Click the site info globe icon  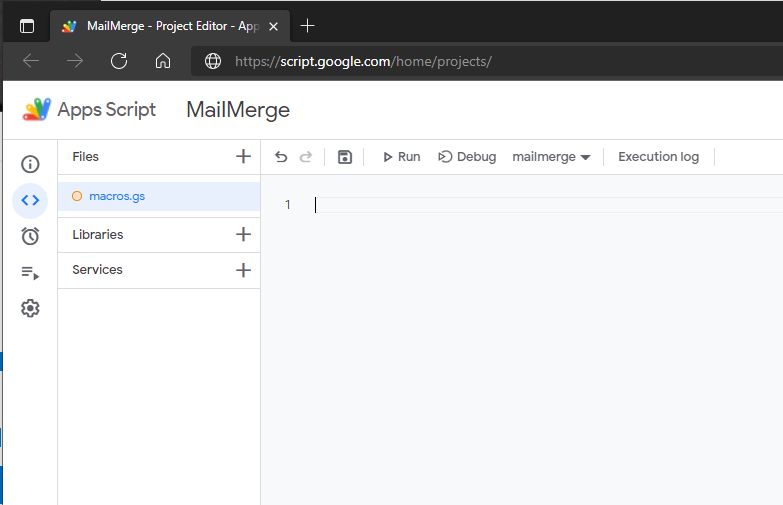213,61
